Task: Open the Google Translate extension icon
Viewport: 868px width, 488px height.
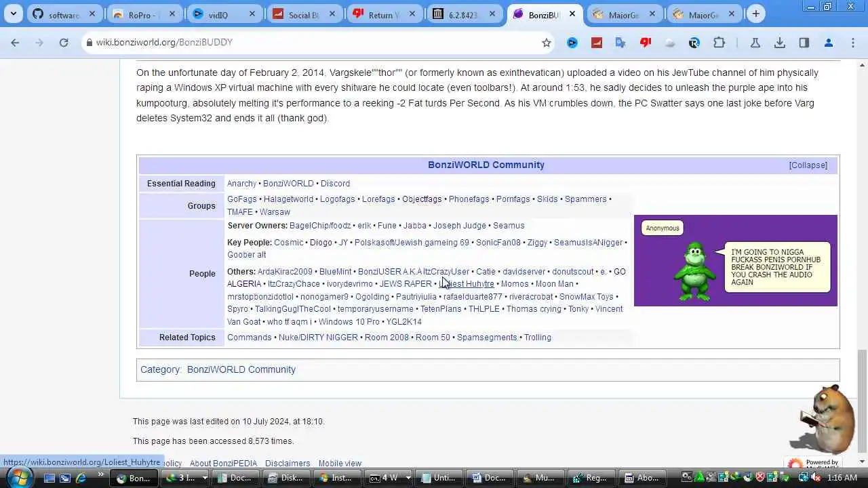Action: tap(620, 43)
